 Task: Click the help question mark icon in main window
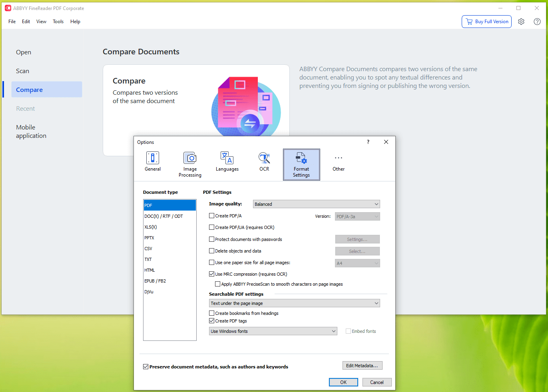coord(537,22)
